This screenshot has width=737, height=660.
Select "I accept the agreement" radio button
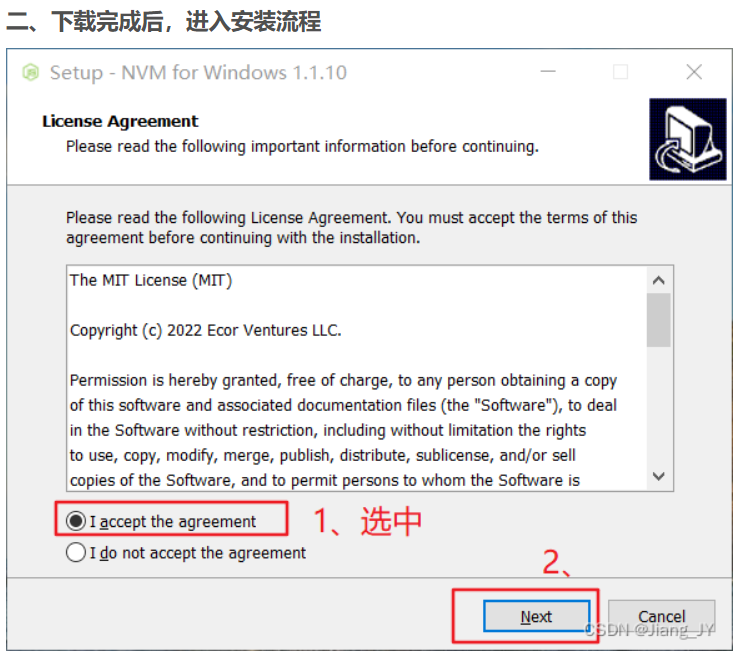[x=76, y=521]
